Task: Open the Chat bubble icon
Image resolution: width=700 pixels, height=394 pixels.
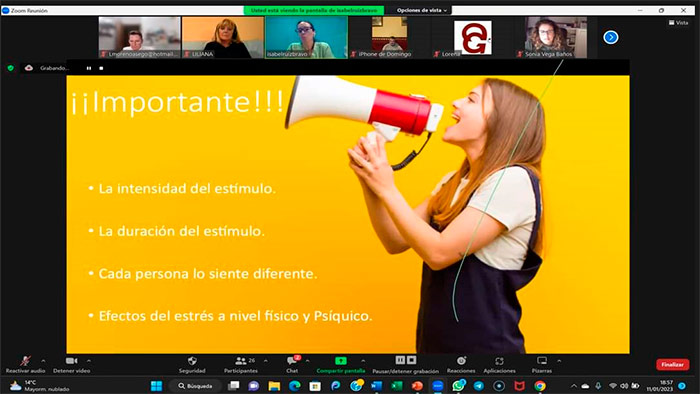Action: coord(293,360)
